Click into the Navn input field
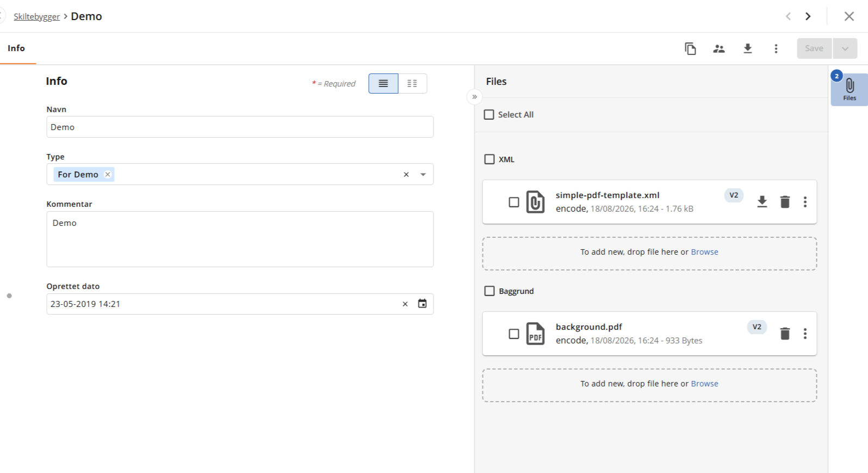The width and height of the screenshot is (868, 473). [x=240, y=127]
